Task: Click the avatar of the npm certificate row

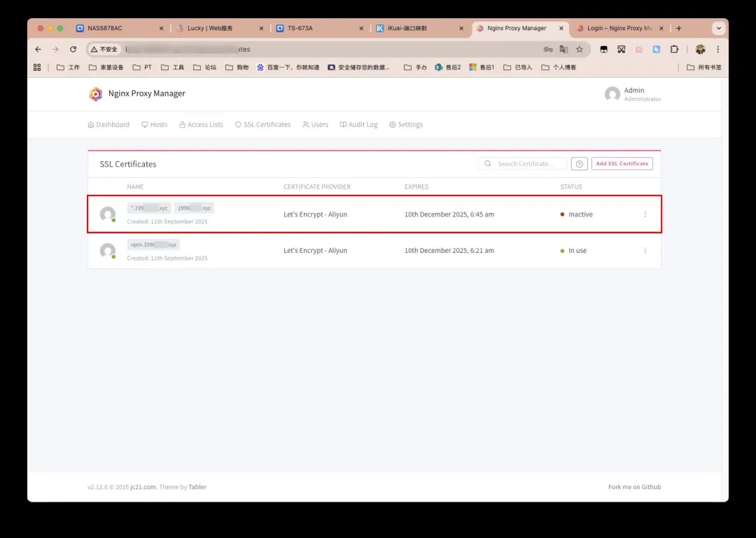Action: click(x=107, y=251)
